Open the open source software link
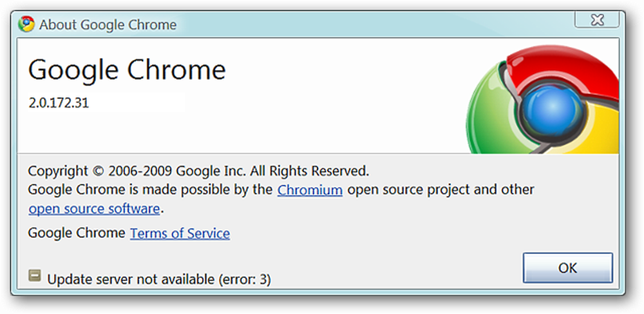The image size is (644, 314). pyautogui.click(x=94, y=209)
